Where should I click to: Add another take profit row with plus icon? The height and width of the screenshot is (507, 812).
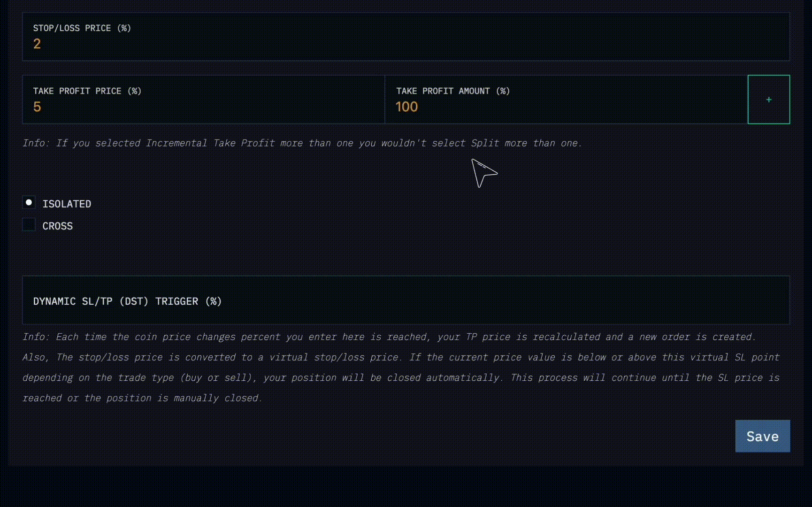coord(768,100)
